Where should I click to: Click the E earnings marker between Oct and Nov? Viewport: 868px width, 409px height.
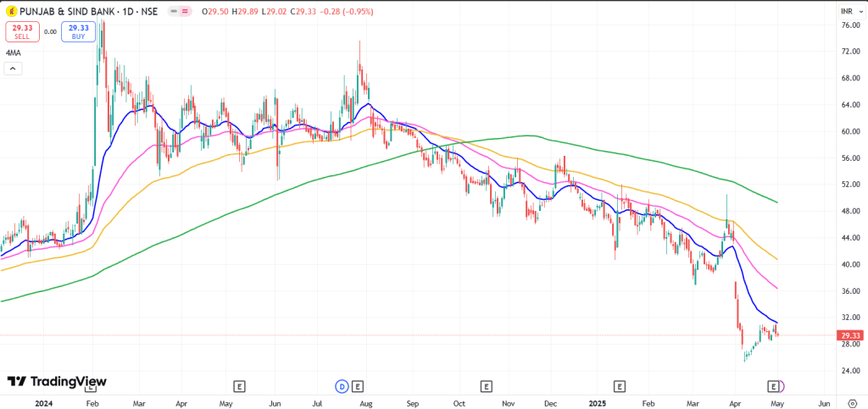(486, 386)
